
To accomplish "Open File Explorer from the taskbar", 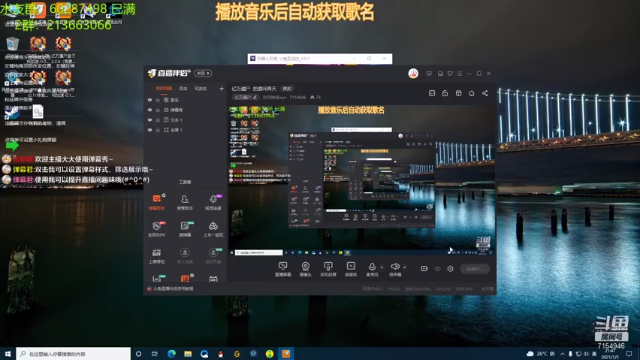I will (188, 353).
